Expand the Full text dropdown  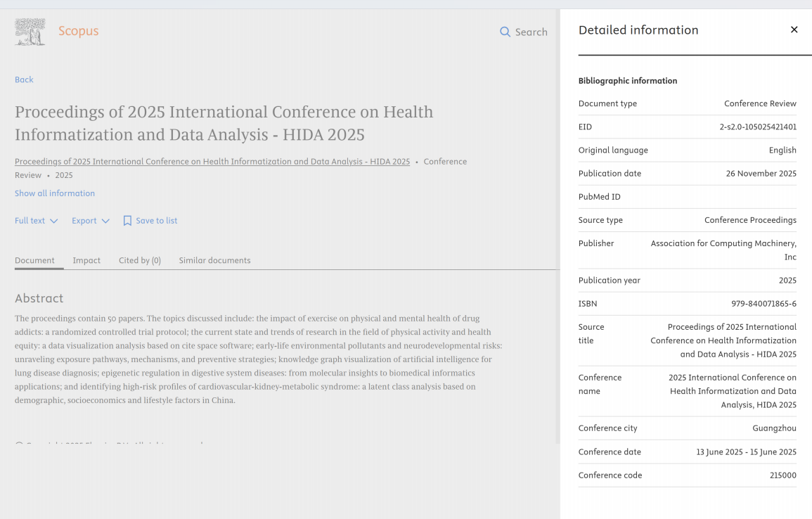(x=36, y=221)
